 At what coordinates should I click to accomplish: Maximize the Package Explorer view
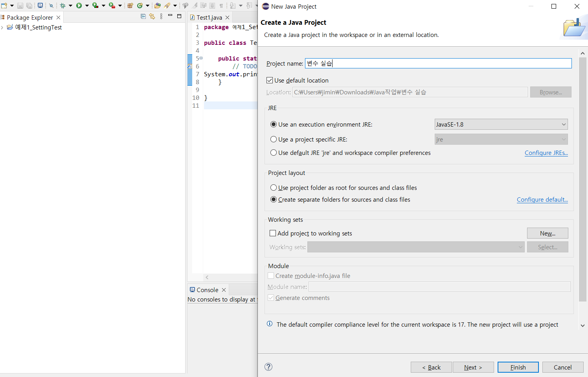pos(179,16)
